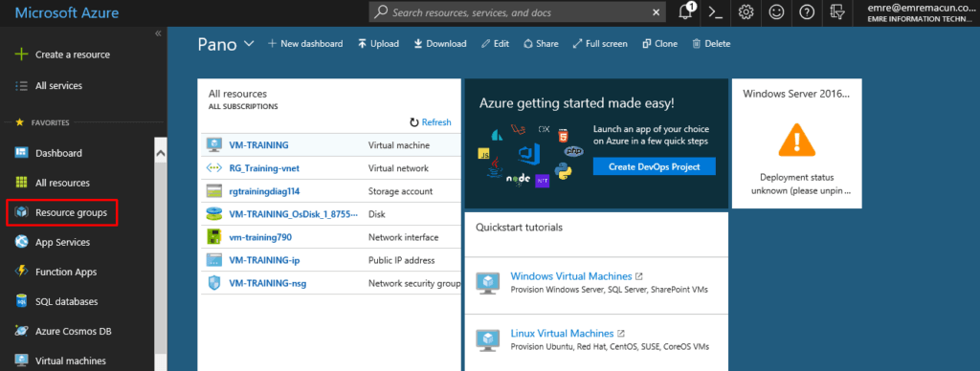Click the Windows Server 2016 warning tile
This screenshot has height=371, width=980.
point(797,143)
